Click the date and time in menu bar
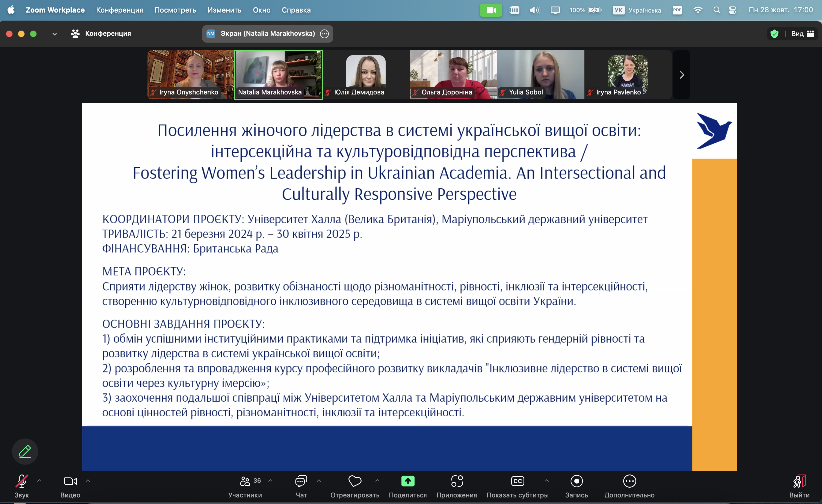 pyautogui.click(x=781, y=10)
